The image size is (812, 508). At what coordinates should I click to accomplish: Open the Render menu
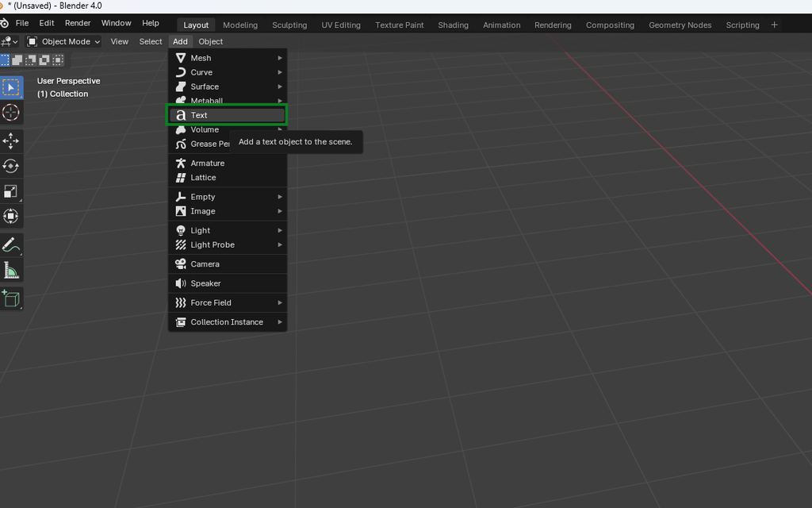[77, 22]
